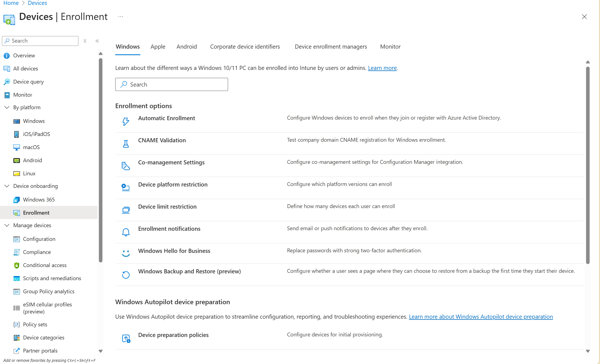This screenshot has width=600, height=364.
Task: Click the Enrollment notifications bell icon
Action: pos(126,232)
